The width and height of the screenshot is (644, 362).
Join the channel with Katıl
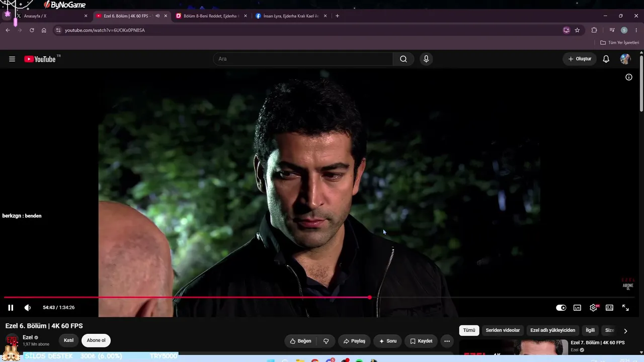coord(69,340)
